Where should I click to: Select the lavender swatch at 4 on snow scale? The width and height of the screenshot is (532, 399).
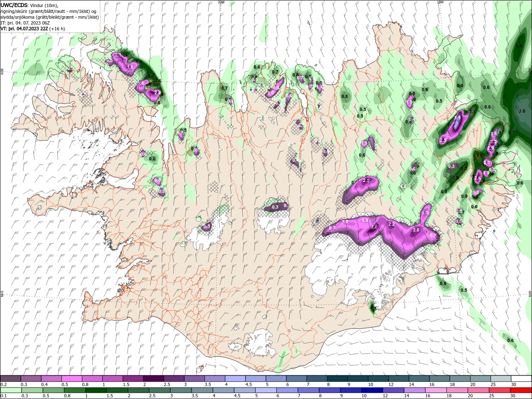[234, 379]
